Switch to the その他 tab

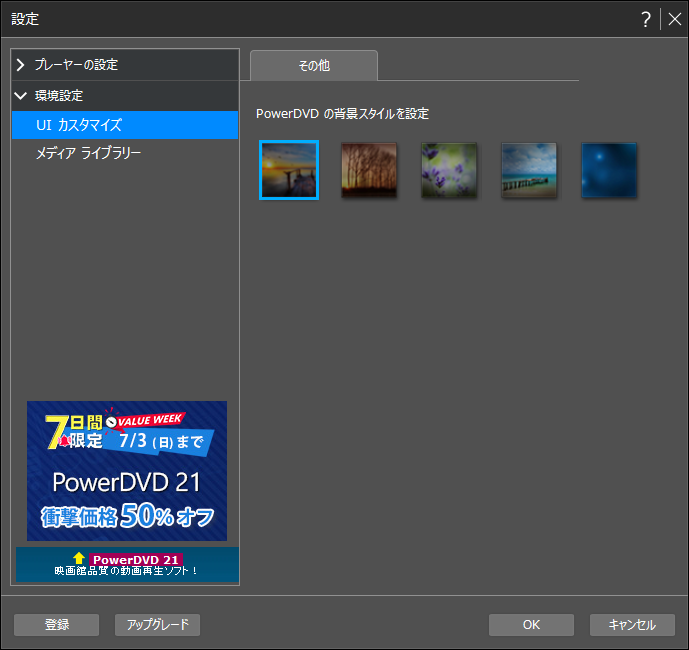coord(314,65)
